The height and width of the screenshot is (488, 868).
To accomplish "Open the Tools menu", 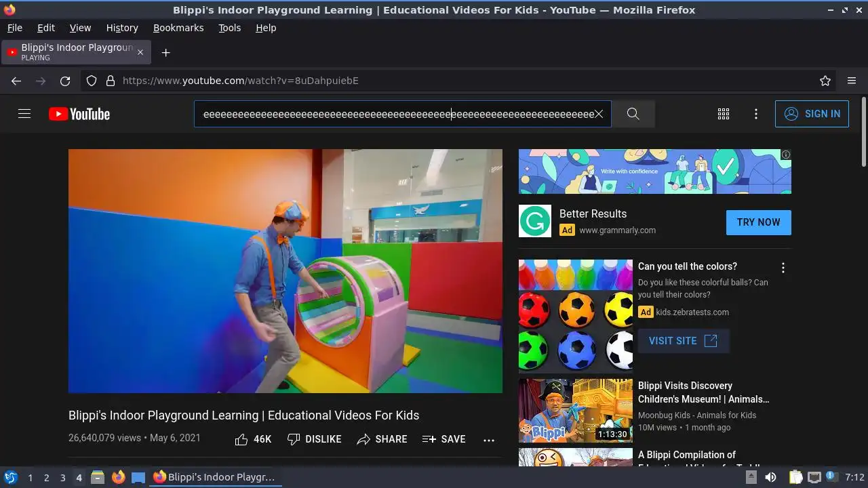I will point(229,28).
